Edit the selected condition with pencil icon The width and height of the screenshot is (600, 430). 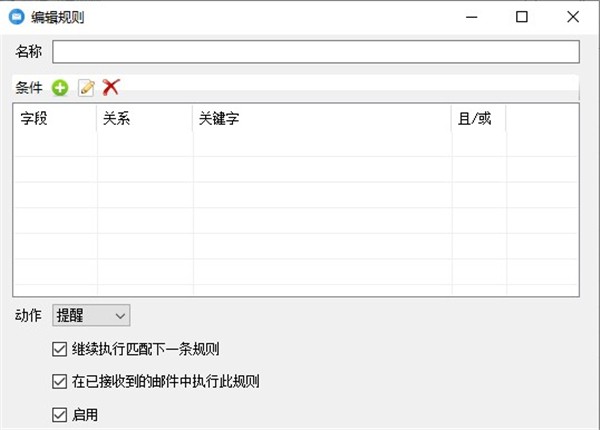86,88
